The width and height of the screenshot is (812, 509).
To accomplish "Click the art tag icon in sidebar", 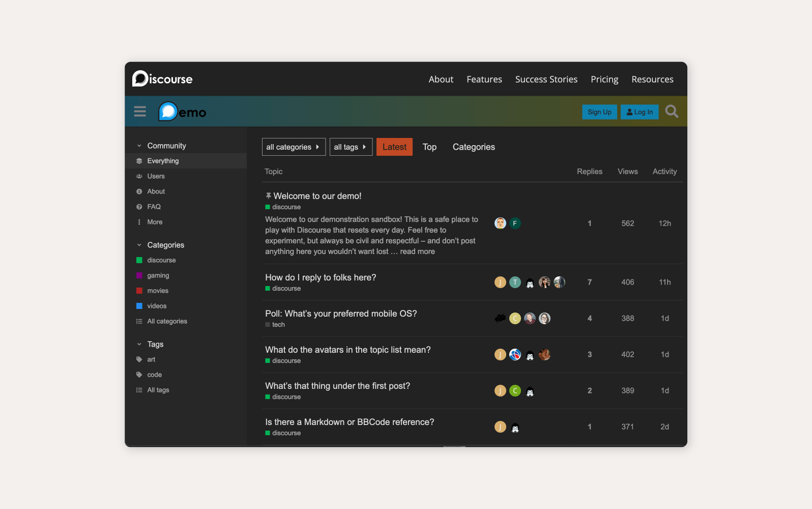I will (x=139, y=359).
